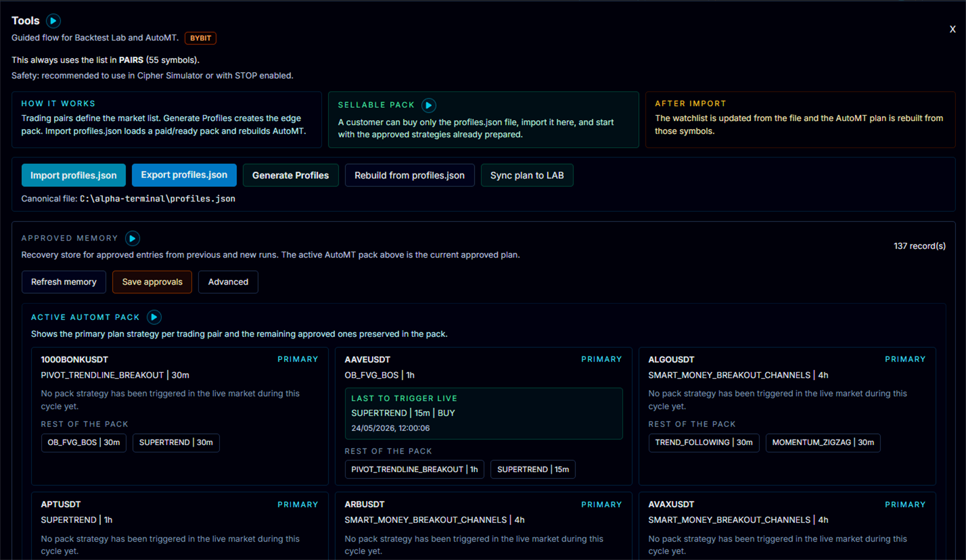Screen dimensions: 966x560
Task: Click Rebuild from profiles.json button
Action: (410, 175)
